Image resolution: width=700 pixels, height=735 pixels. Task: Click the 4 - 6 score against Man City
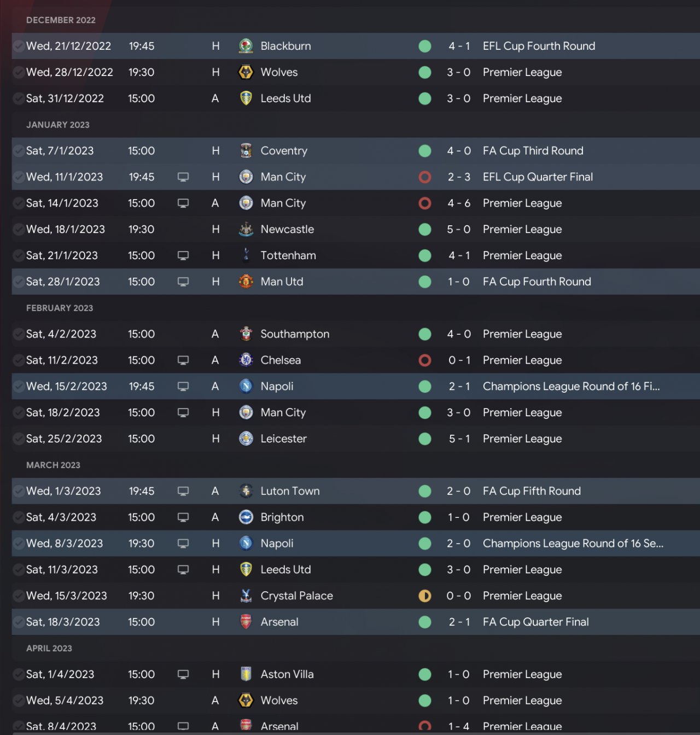(458, 203)
